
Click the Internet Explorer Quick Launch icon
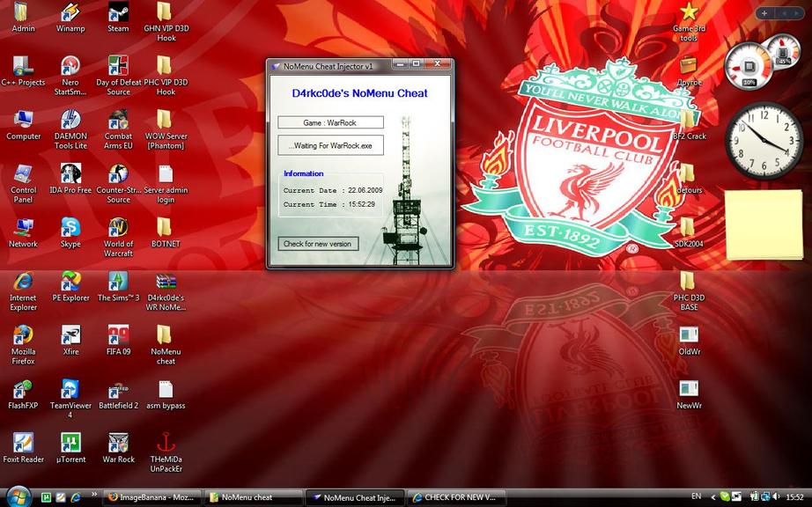76,497
